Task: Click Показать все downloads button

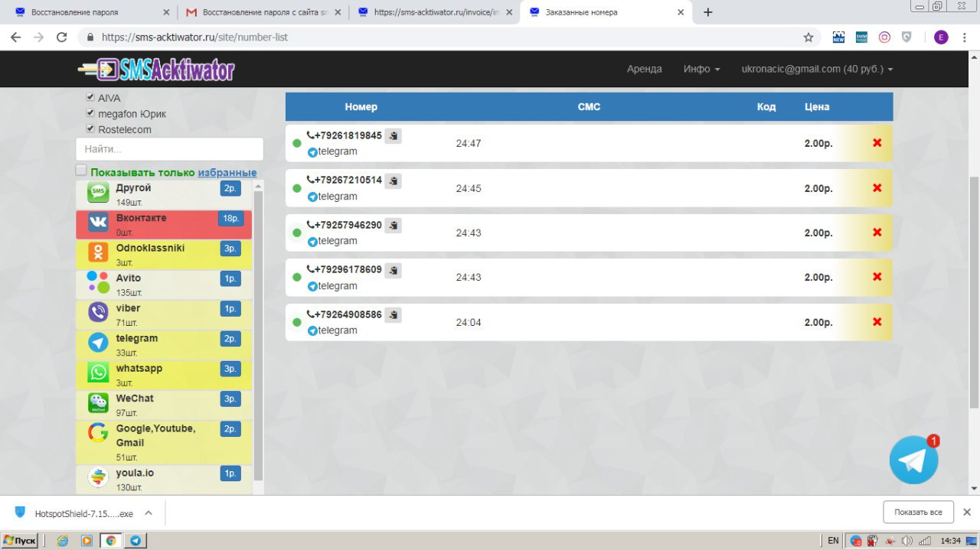Action: click(918, 512)
